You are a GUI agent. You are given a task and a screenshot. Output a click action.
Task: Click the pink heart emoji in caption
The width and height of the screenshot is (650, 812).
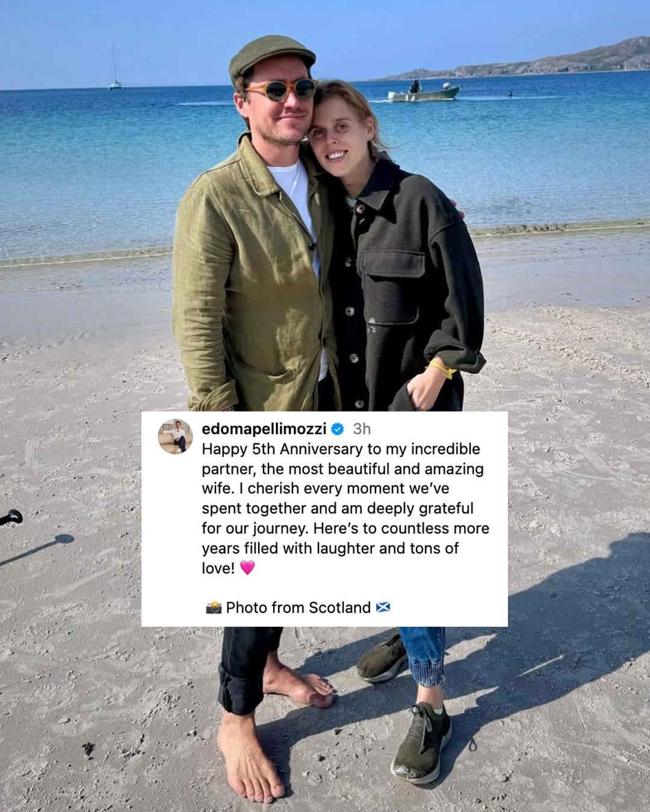pos(247,567)
